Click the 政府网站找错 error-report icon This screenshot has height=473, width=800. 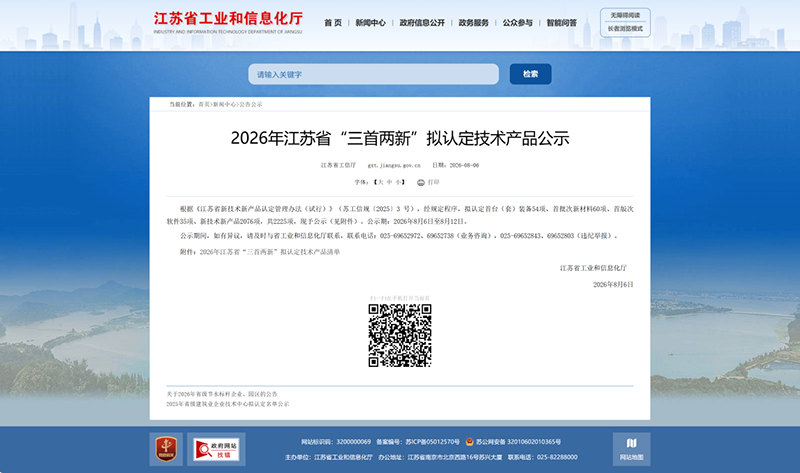tap(216, 449)
